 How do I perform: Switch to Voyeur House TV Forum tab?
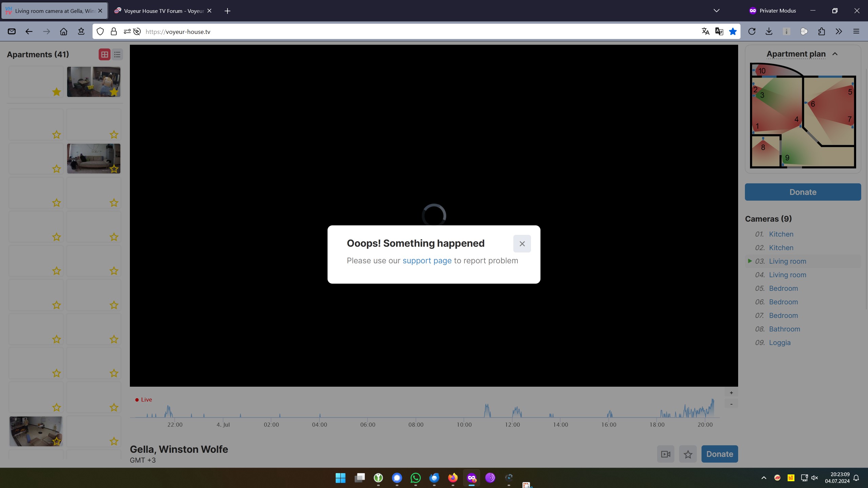click(163, 11)
